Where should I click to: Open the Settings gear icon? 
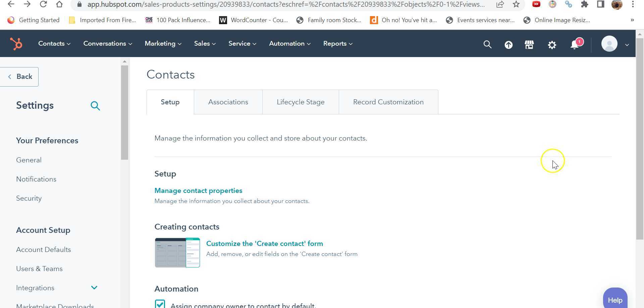tap(552, 44)
